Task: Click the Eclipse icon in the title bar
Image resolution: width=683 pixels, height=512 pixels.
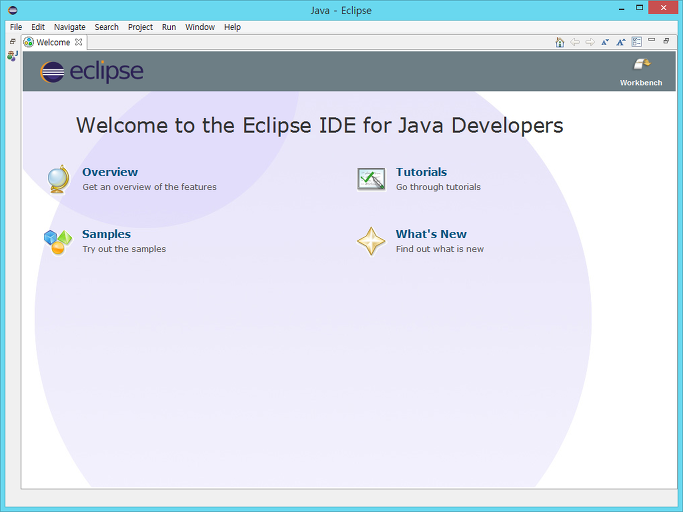Action: (x=13, y=10)
